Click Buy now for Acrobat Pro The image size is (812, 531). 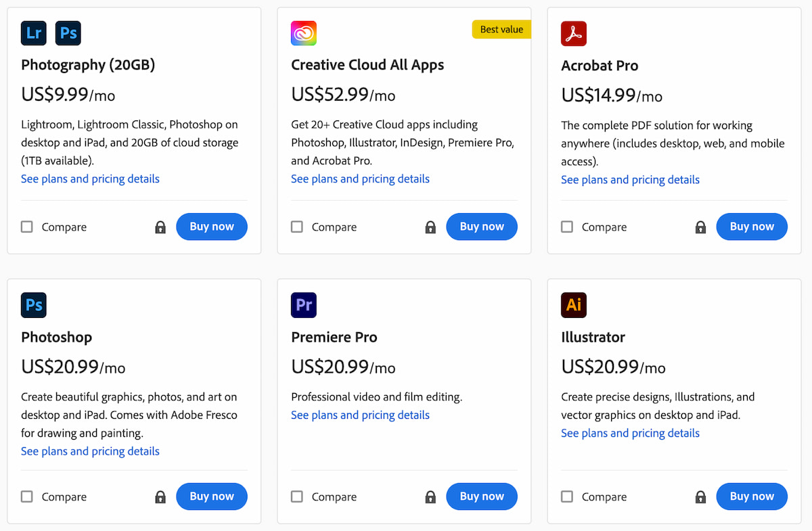coord(752,227)
